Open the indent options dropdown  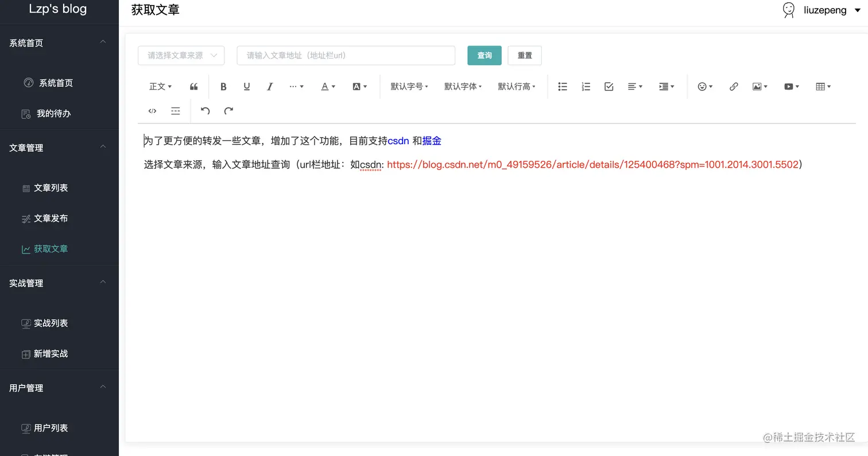666,87
